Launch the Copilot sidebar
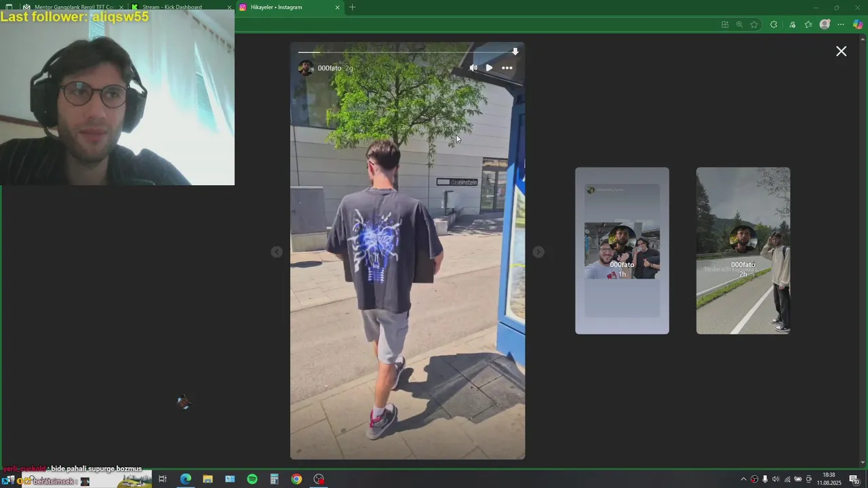868x488 pixels. [858, 24]
